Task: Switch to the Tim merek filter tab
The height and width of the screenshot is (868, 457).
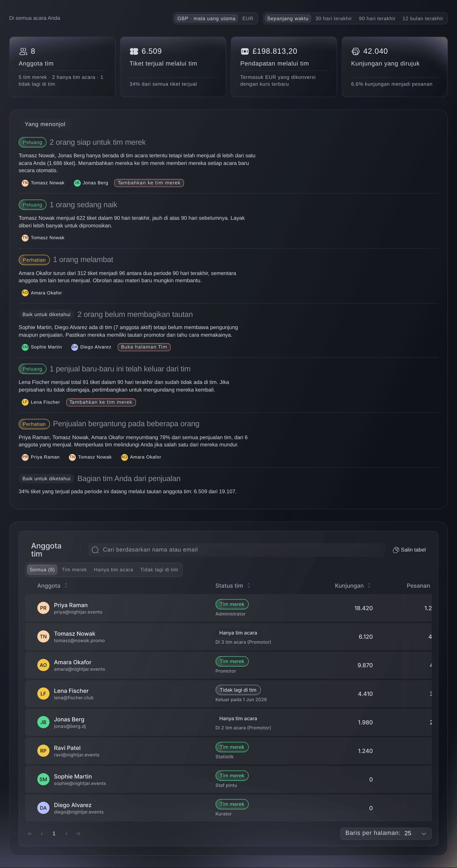Action: click(74, 569)
